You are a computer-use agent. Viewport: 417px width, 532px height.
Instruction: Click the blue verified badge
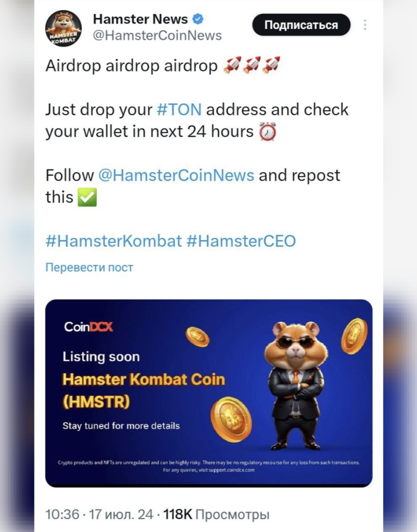click(198, 19)
